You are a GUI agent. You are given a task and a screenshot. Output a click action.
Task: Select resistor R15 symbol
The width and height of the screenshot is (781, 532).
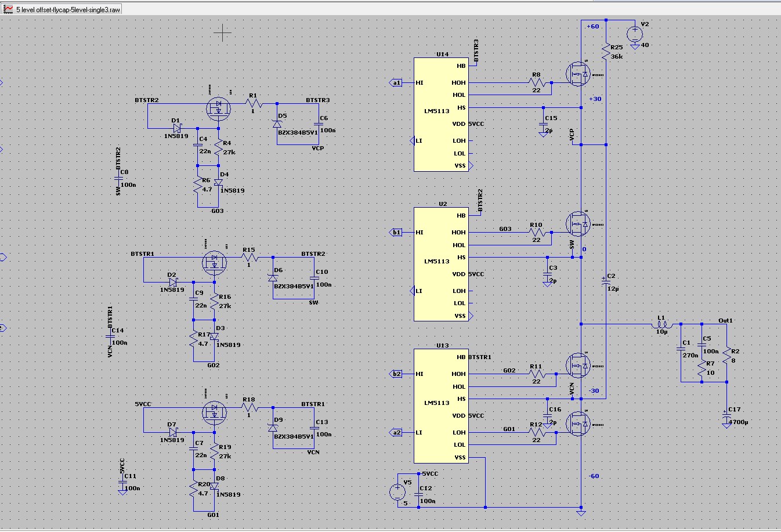click(248, 256)
